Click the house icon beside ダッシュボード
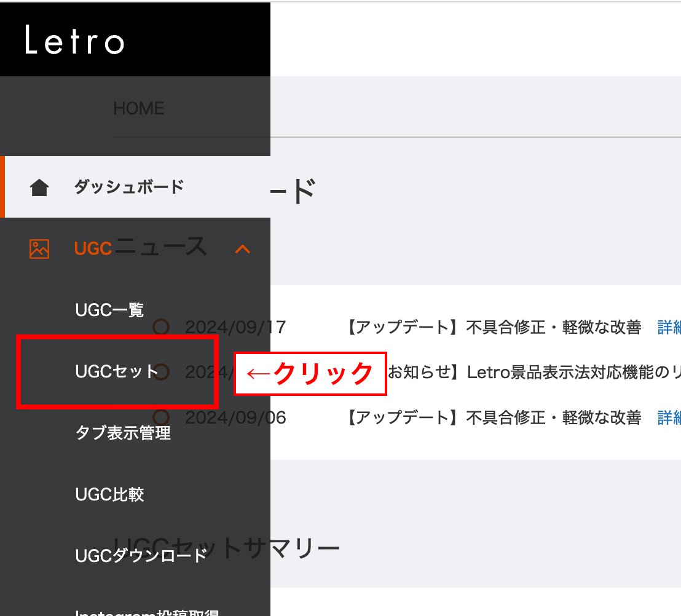 point(39,188)
